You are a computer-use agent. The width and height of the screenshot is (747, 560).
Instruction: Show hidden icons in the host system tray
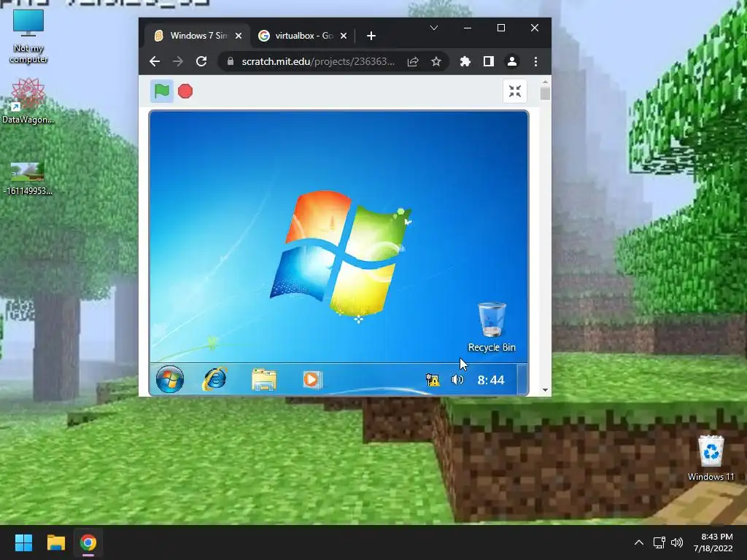[x=639, y=542]
